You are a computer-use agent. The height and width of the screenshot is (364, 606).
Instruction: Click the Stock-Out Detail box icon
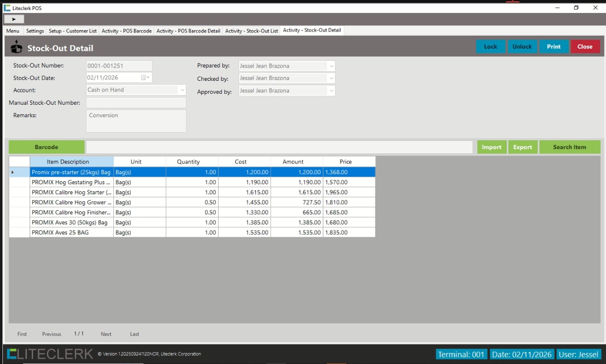17,47
